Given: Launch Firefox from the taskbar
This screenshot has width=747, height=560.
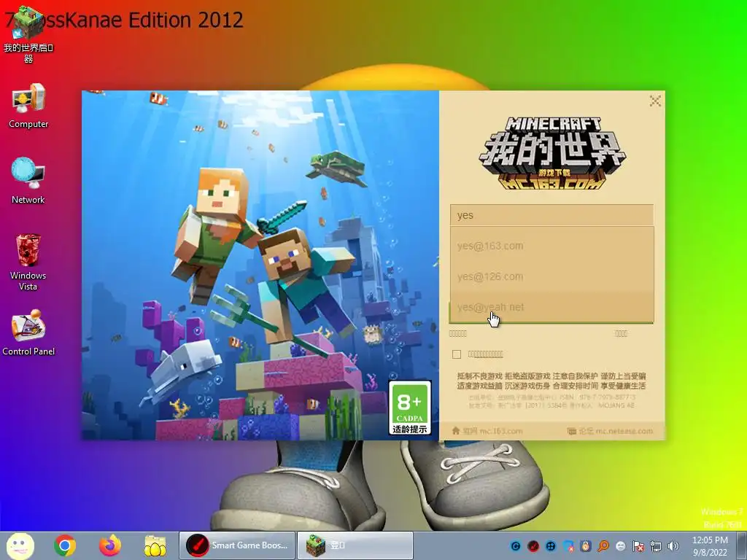Looking at the screenshot, I should (110, 545).
